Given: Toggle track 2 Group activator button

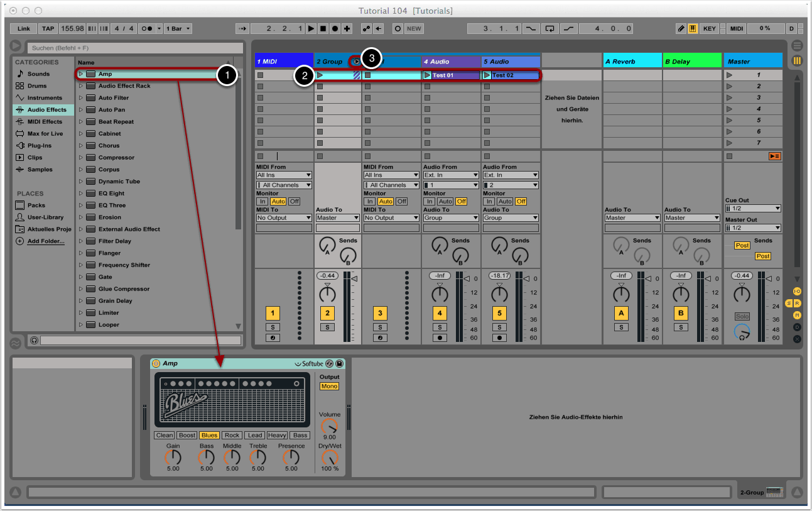Looking at the screenshot, I should pos(327,314).
